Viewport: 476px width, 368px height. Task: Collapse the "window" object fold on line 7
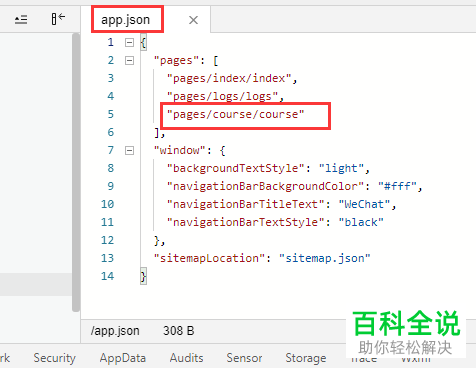129,150
